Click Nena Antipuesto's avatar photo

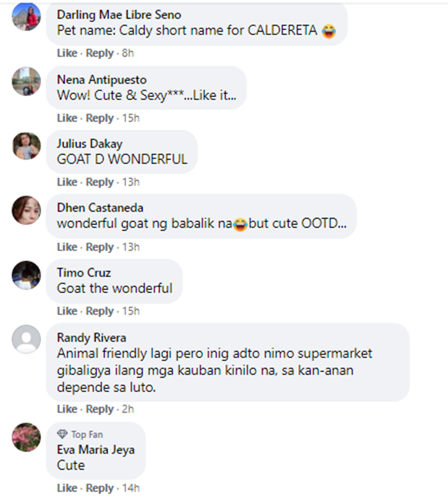click(26, 81)
